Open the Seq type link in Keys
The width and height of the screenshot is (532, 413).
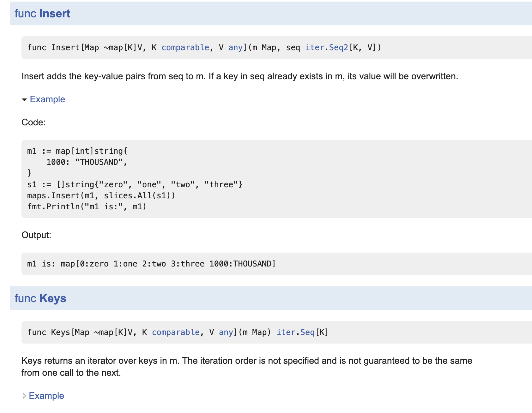[307, 332]
